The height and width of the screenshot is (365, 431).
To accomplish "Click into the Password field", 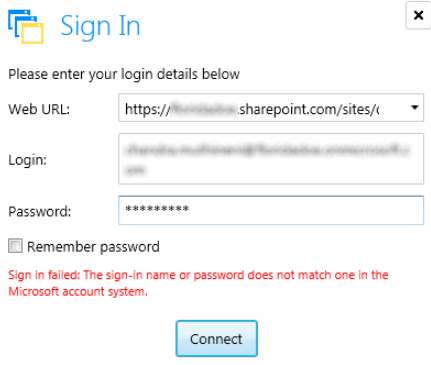I will click(x=271, y=210).
